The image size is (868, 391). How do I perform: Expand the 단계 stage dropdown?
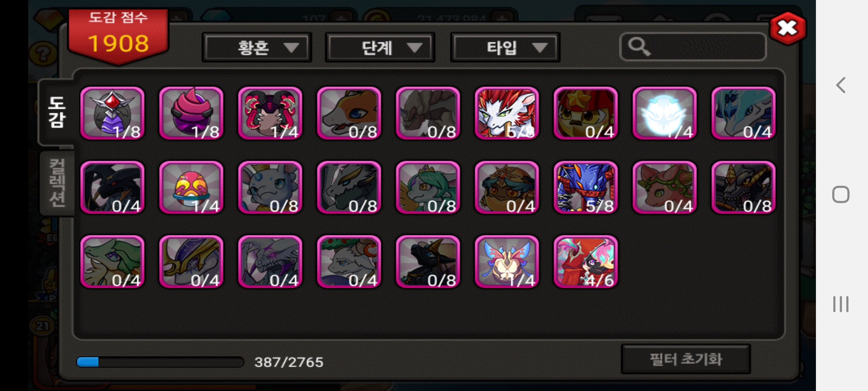point(380,47)
